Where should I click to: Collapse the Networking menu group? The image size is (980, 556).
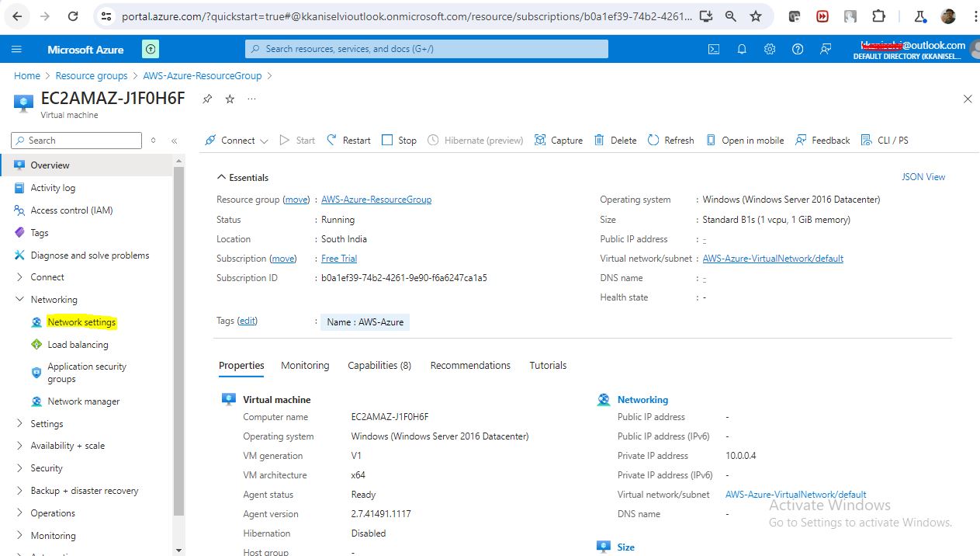point(20,300)
